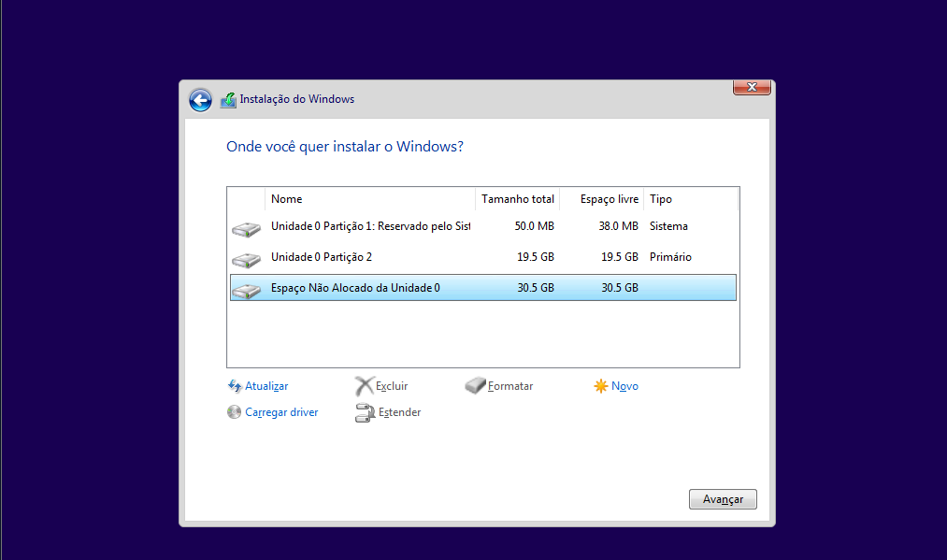Select Unidade 0 Partição 2 row
This screenshot has width=947, height=560.
pos(483,257)
